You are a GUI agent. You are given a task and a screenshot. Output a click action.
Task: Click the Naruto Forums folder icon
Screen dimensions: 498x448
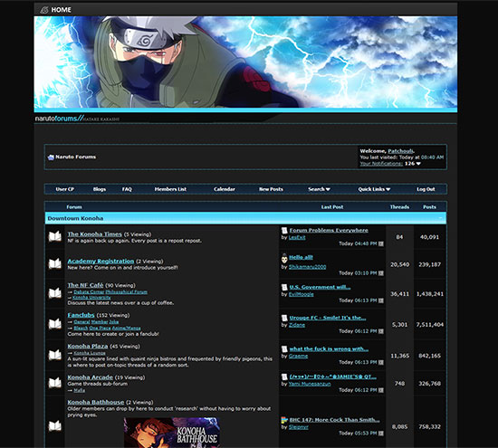51,157
